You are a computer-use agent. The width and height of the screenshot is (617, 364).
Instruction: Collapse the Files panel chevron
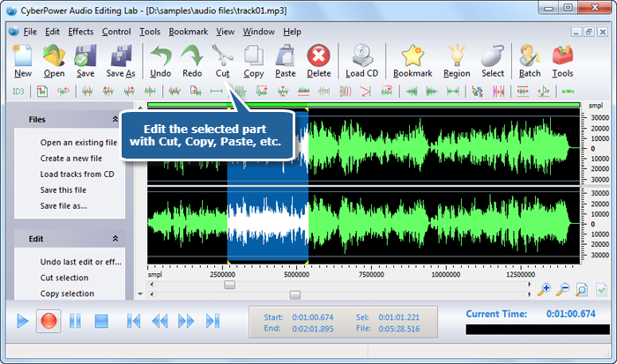(x=115, y=119)
